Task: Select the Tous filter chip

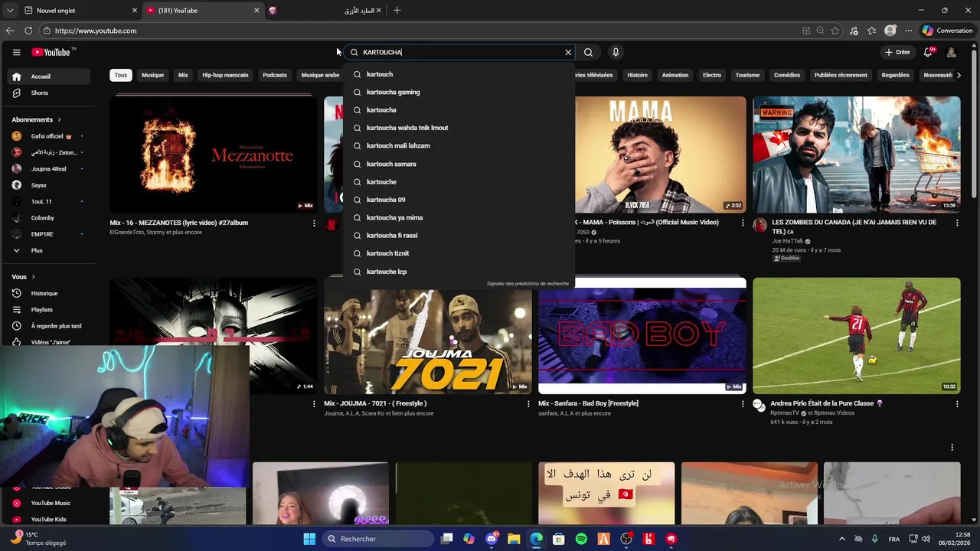Action: click(120, 75)
